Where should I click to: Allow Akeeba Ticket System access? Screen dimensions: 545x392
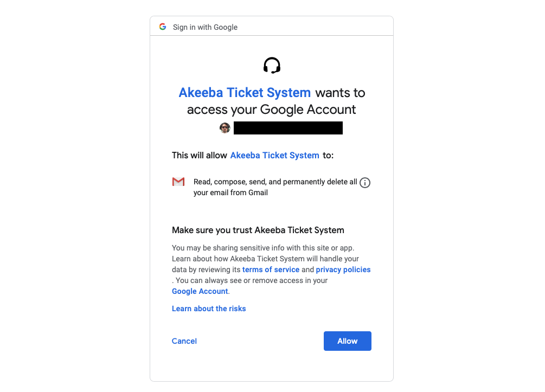click(348, 341)
